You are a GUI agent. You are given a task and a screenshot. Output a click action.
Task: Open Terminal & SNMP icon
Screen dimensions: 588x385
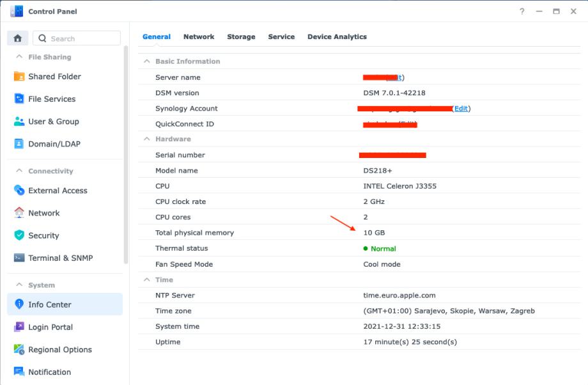point(19,258)
